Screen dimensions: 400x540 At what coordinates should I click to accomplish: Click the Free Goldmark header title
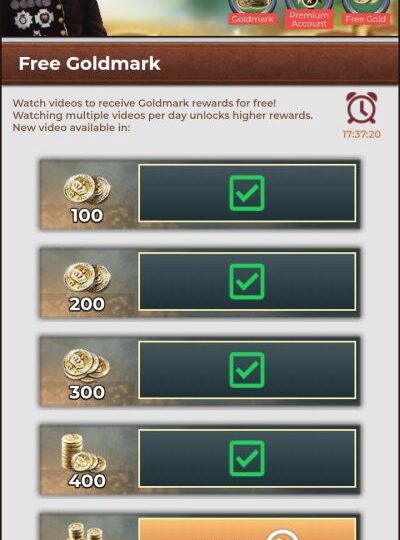[90, 63]
